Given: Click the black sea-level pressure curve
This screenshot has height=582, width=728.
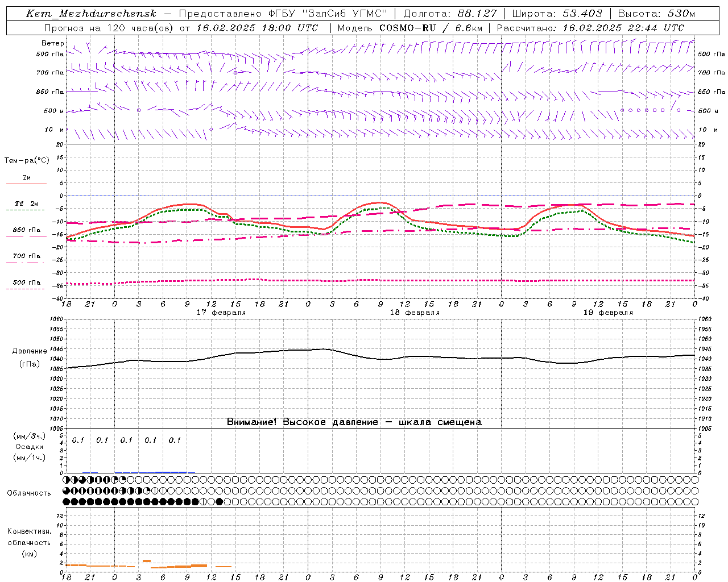Looking at the screenshot, I should (380, 359).
